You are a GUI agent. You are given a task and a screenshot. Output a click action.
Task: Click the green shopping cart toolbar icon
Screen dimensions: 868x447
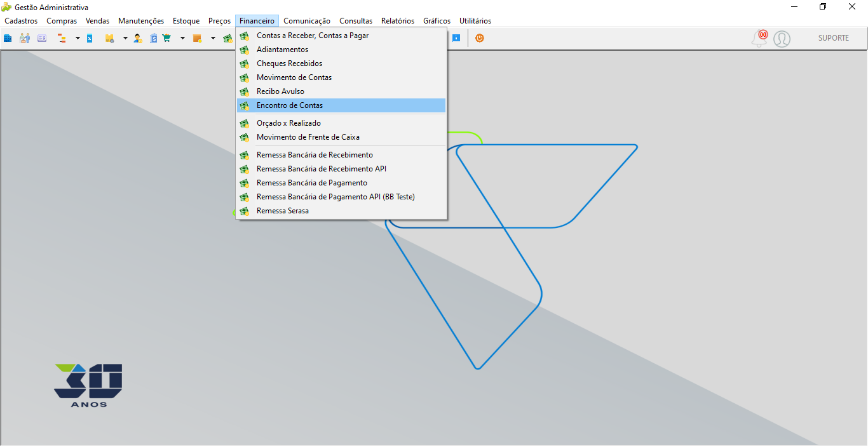(x=166, y=38)
